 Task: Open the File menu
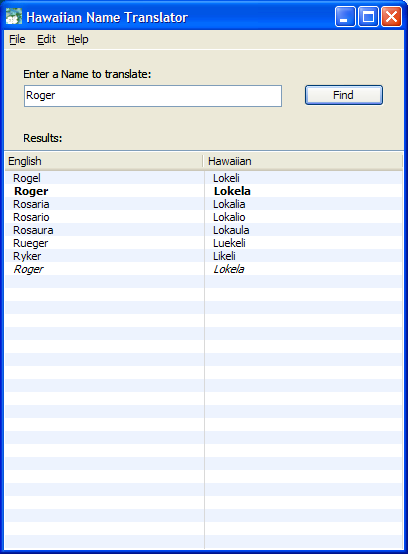pyautogui.click(x=17, y=39)
